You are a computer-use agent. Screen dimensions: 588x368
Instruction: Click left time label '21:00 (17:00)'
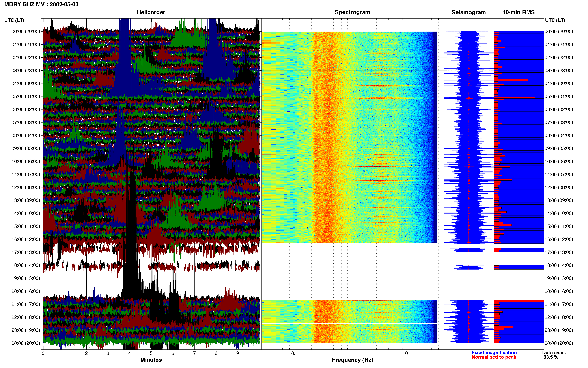click(x=26, y=304)
